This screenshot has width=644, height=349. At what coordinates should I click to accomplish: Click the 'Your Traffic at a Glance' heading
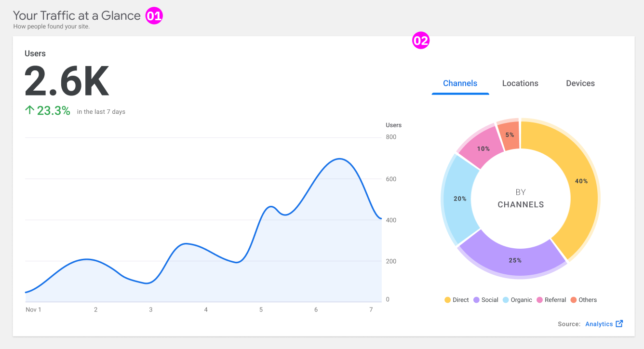pos(77,15)
